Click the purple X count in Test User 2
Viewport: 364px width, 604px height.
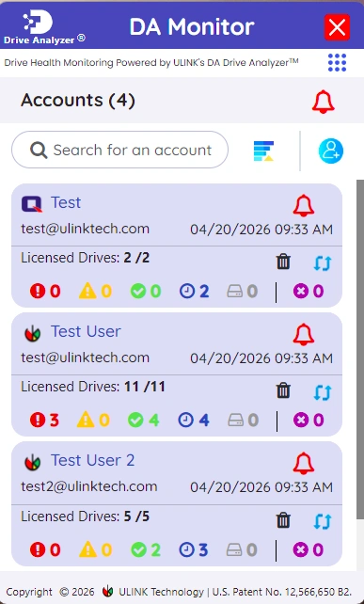(x=309, y=549)
